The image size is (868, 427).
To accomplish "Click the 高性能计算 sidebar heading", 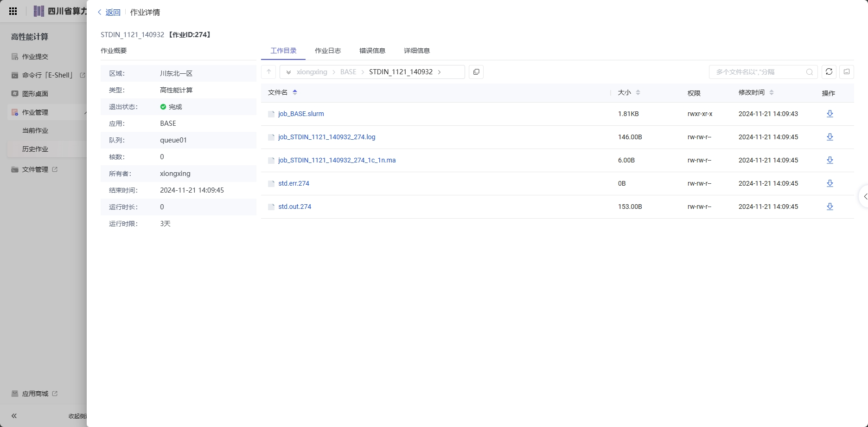I will pyautogui.click(x=30, y=37).
